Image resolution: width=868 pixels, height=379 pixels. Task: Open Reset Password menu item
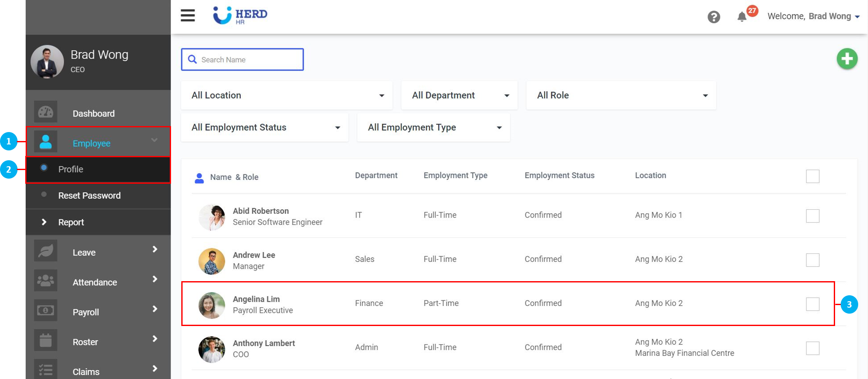pos(89,196)
